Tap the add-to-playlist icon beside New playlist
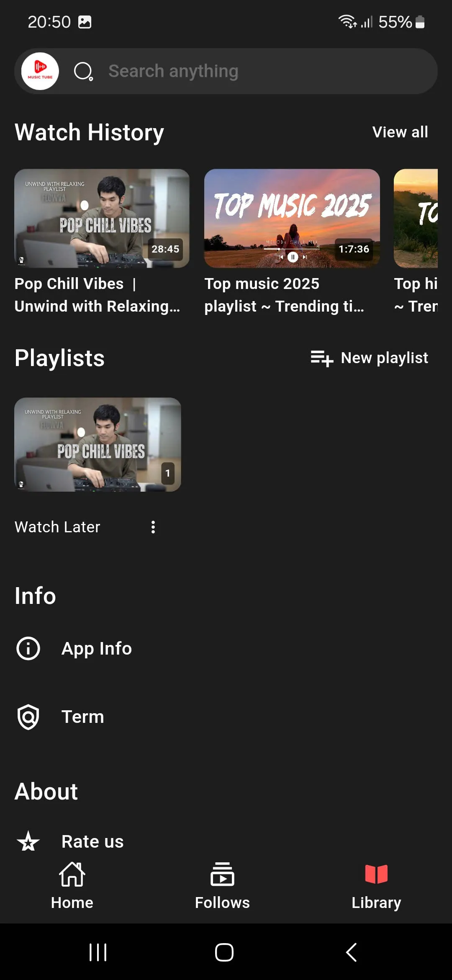Image resolution: width=452 pixels, height=980 pixels. [x=321, y=358]
